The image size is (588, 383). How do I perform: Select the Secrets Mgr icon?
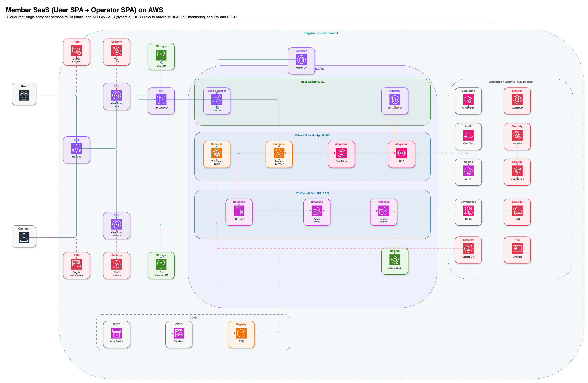point(468,248)
